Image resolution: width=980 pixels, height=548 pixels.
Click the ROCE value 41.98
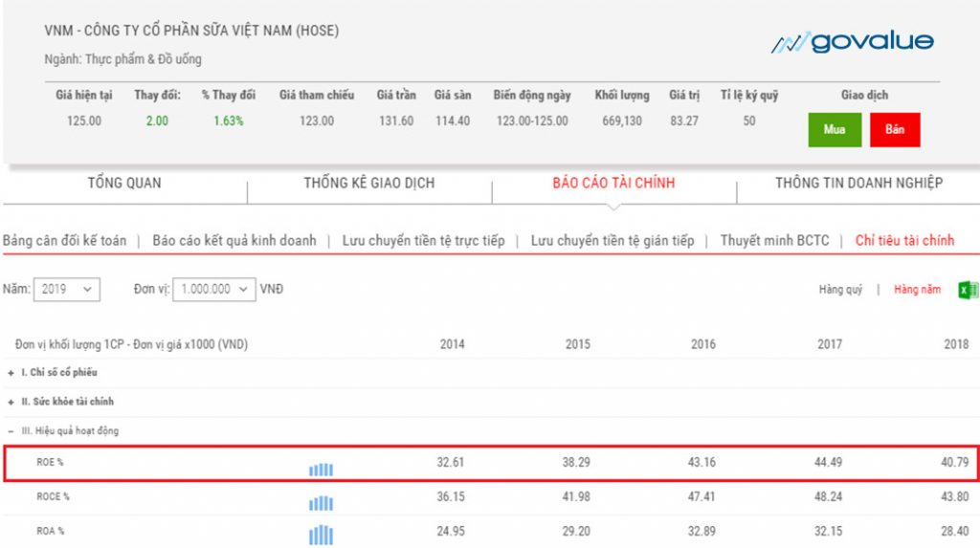click(x=576, y=496)
